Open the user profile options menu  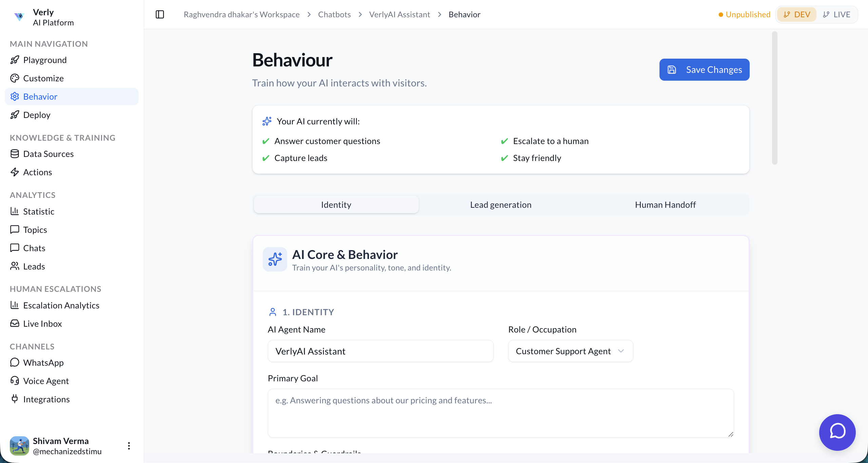(129, 446)
